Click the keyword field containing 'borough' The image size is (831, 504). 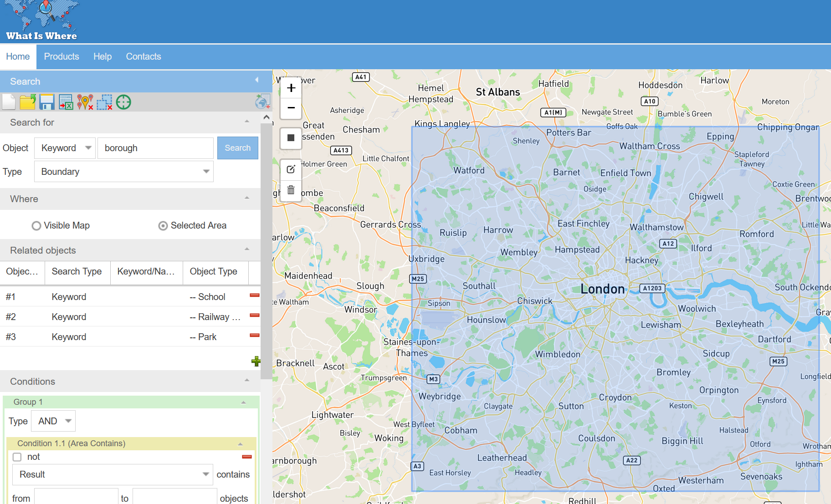point(155,148)
